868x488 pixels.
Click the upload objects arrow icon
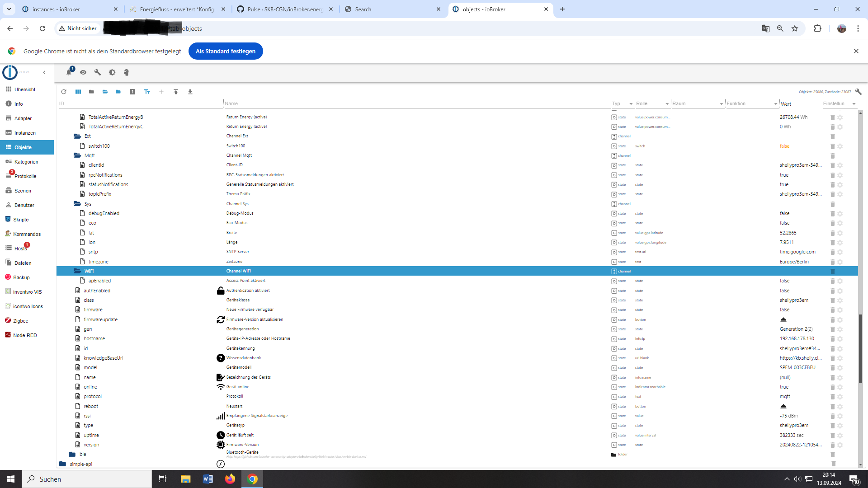[x=176, y=92]
